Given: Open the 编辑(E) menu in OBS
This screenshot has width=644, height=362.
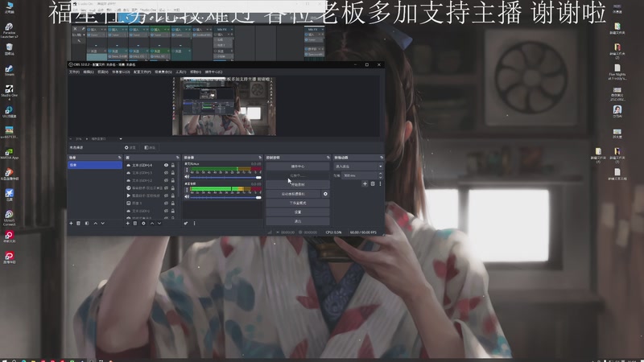Looking at the screenshot, I should (x=89, y=72).
